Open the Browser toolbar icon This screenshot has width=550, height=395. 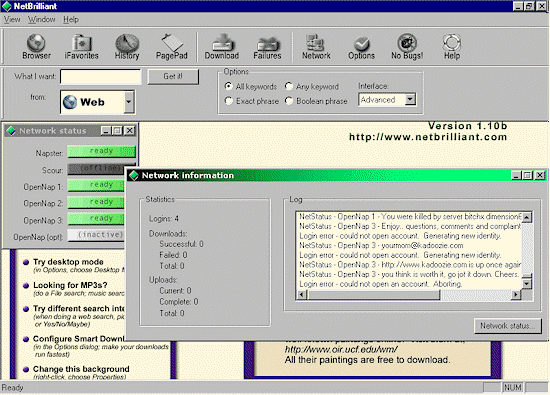pos(36,46)
